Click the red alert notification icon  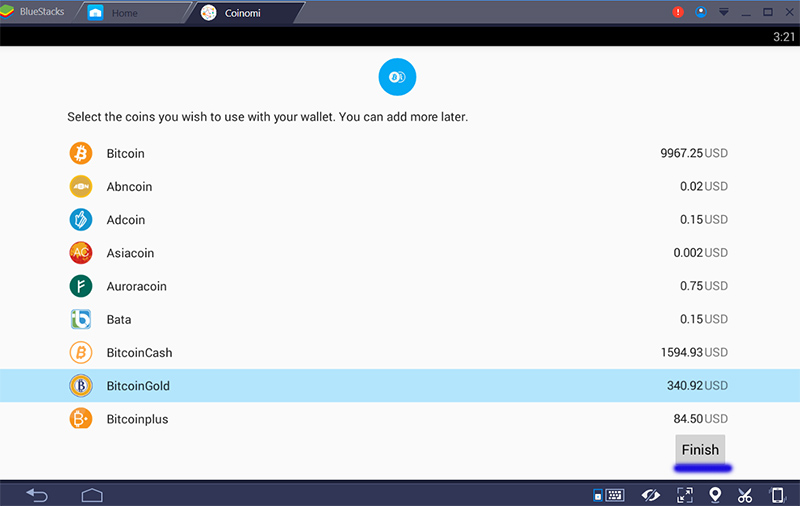click(x=678, y=12)
